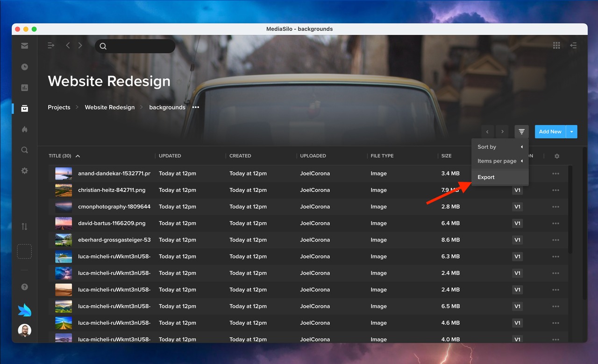Go back with the left chevron
The image size is (598, 364).
[68, 45]
